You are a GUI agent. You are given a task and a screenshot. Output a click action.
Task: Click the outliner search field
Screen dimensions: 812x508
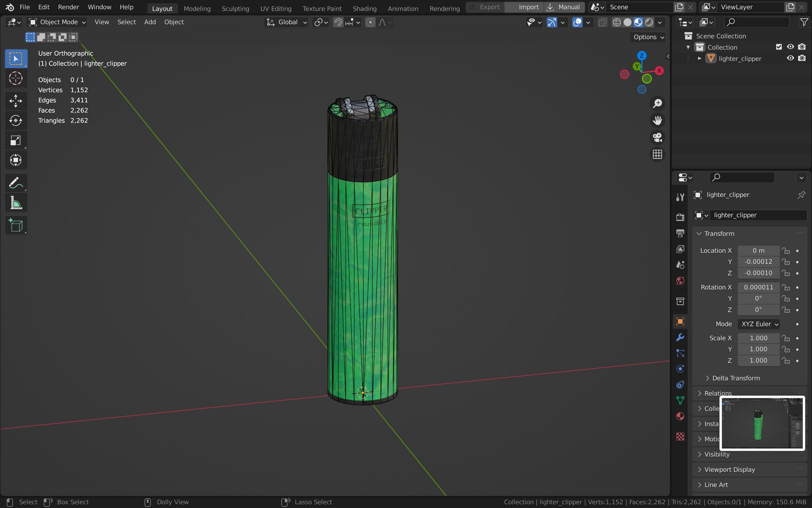coord(757,22)
